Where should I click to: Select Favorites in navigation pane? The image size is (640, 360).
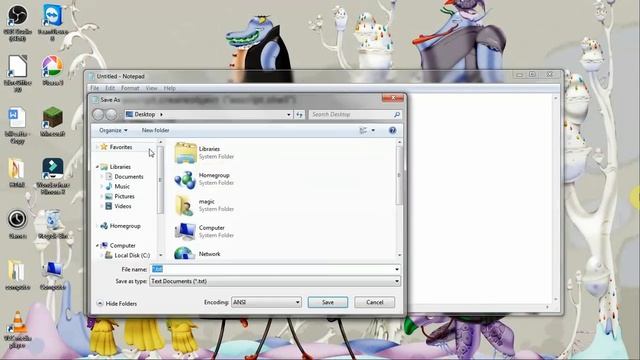click(x=121, y=147)
